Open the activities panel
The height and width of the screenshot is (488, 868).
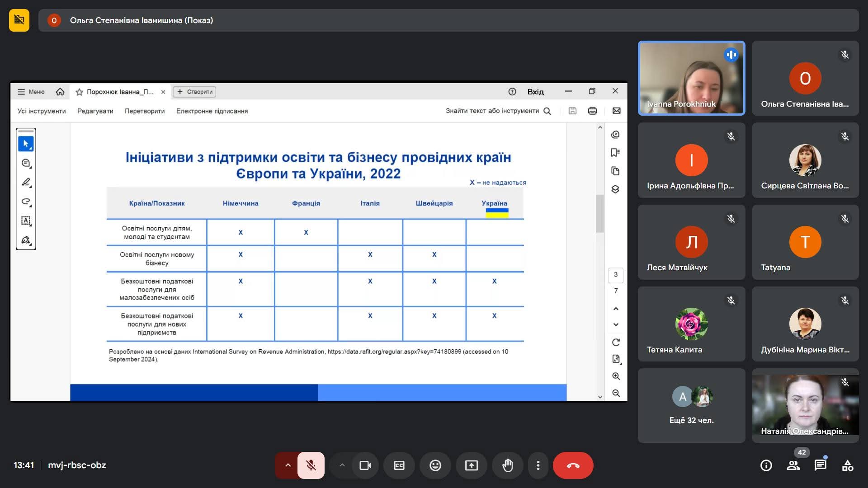(847, 465)
